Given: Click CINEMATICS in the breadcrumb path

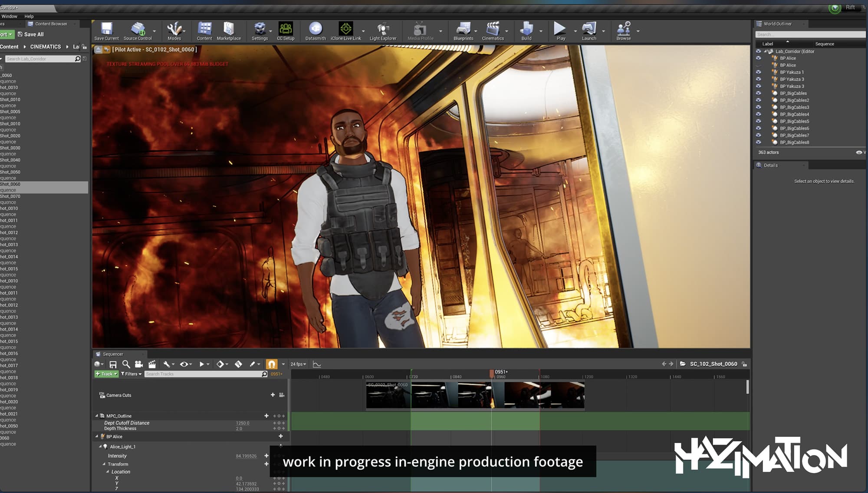Looking at the screenshot, I should [x=46, y=46].
